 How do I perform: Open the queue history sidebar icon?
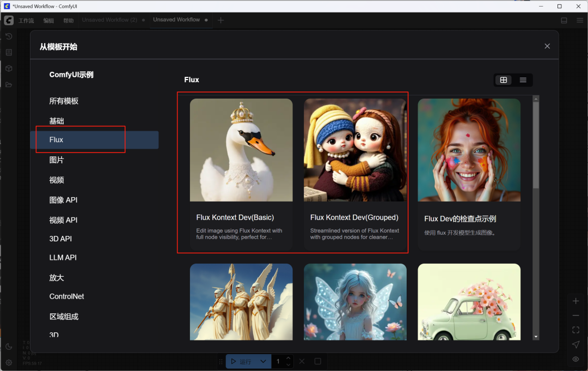(x=9, y=37)
